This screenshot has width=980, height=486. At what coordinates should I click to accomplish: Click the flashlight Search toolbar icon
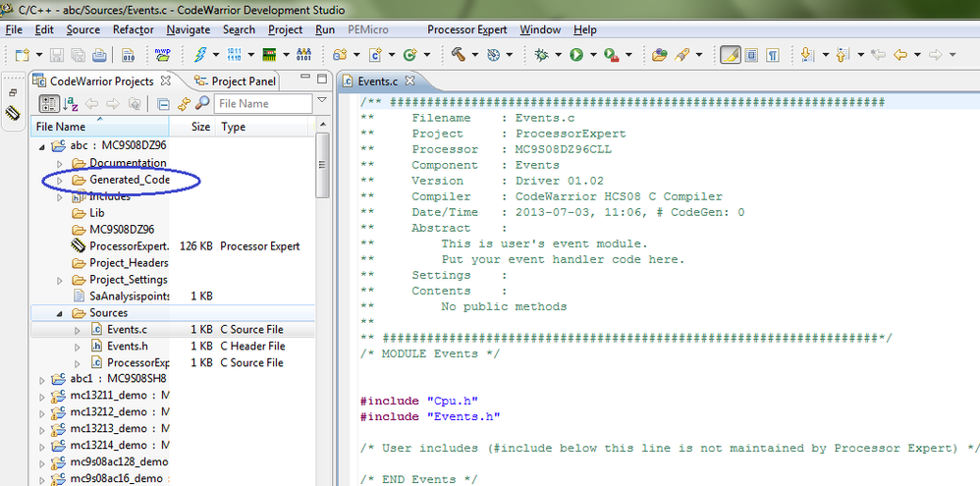(x=681, y=55)
